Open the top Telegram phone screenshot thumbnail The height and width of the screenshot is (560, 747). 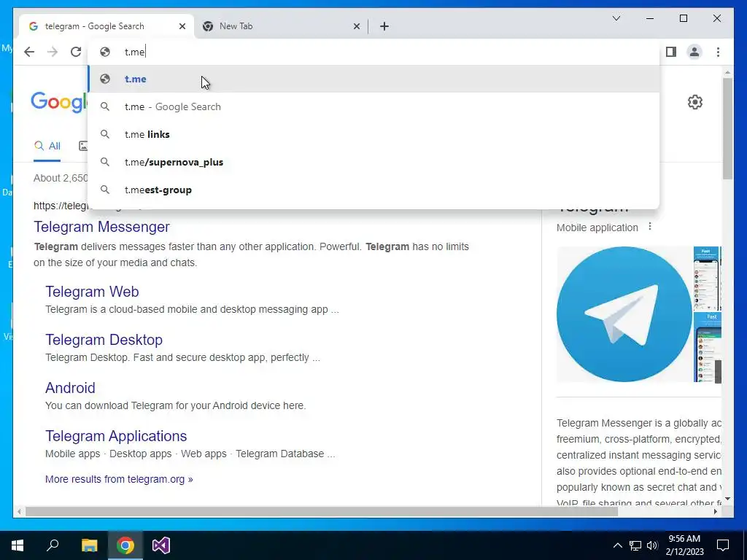coord(708,279)
